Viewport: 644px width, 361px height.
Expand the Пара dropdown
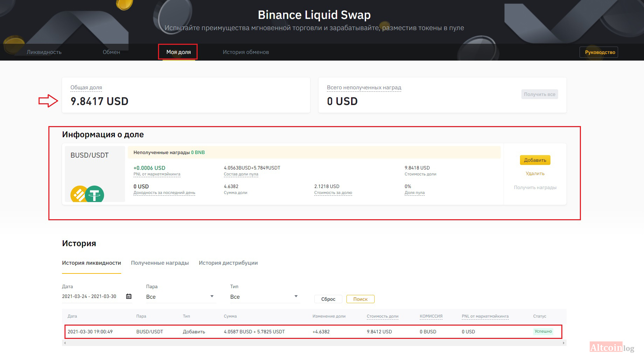coord(180,297)
